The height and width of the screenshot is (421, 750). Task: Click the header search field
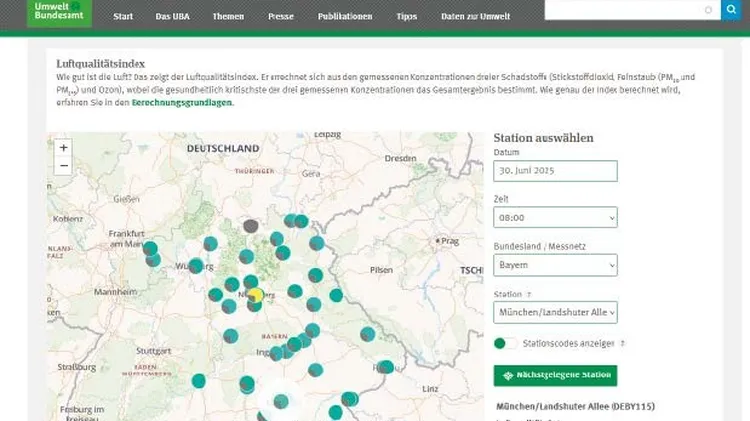(x=632, y=10)
